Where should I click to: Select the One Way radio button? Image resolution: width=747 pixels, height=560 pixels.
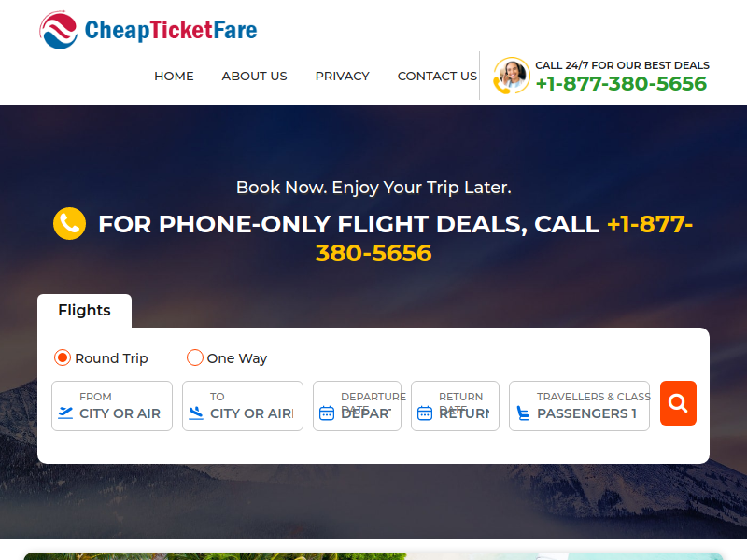click(194, 357)
